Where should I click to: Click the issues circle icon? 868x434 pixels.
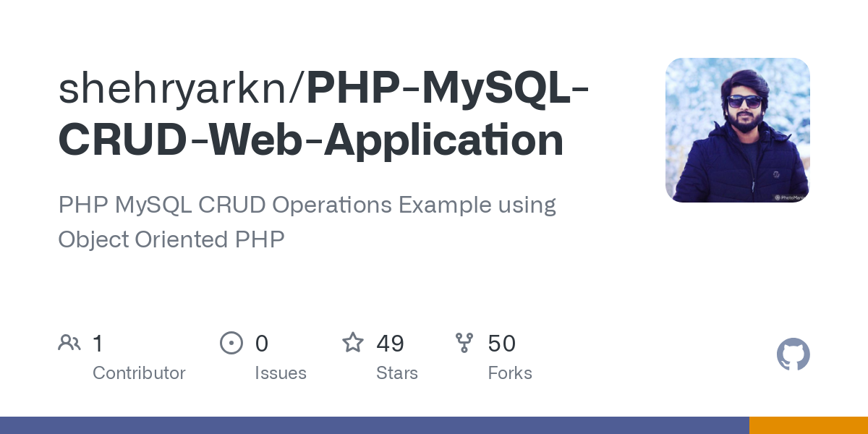pos(231,342)
